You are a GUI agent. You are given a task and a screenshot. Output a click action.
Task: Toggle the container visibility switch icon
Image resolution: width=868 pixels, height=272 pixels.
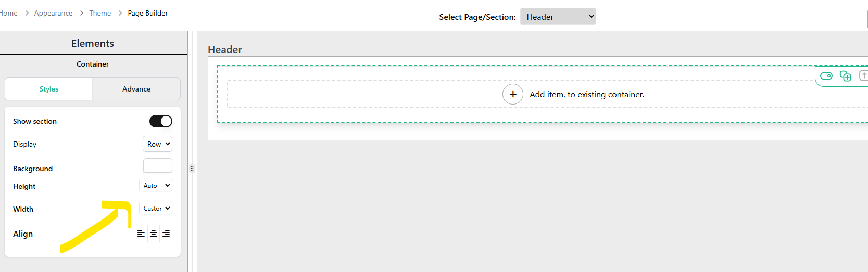pos(826,76)
